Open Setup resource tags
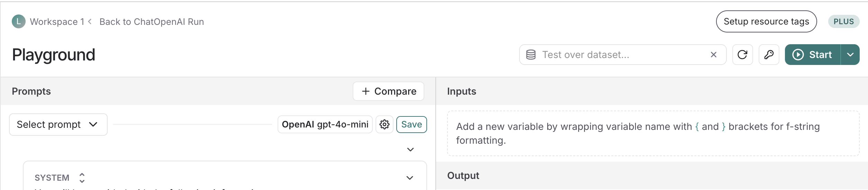Viewport: 868px width, 190px height. (766, 21)
